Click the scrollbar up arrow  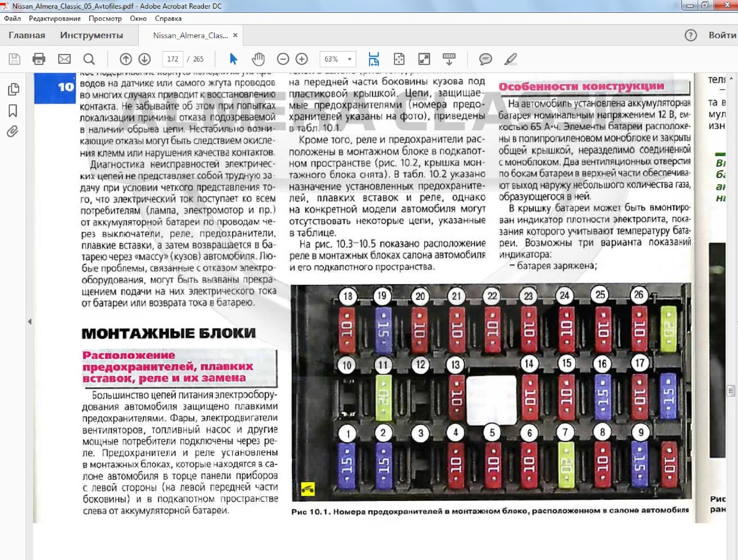click(x=731, y=78)
